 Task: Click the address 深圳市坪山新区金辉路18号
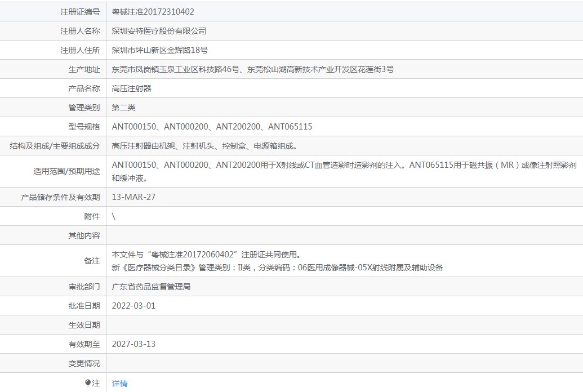pos(160,50)
